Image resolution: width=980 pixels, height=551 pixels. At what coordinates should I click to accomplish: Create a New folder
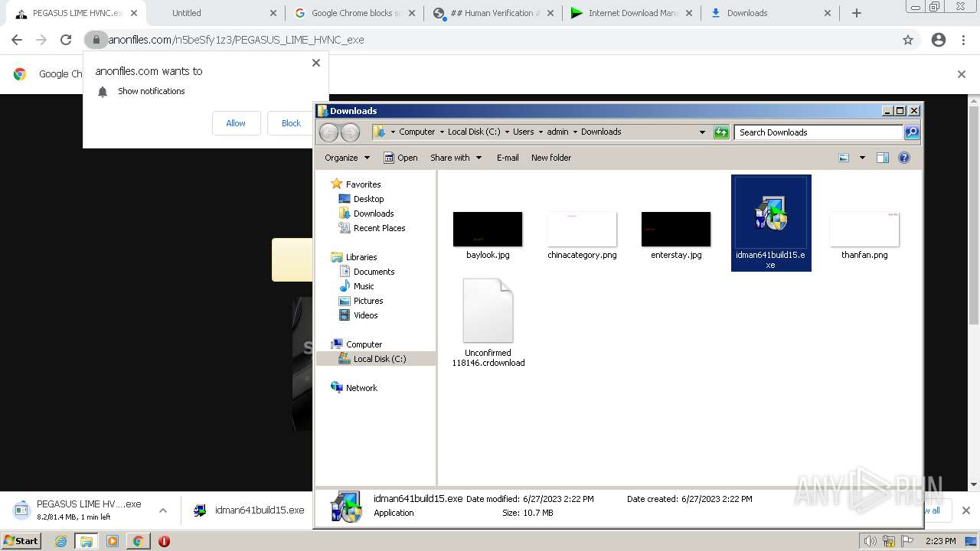point(551,158)
